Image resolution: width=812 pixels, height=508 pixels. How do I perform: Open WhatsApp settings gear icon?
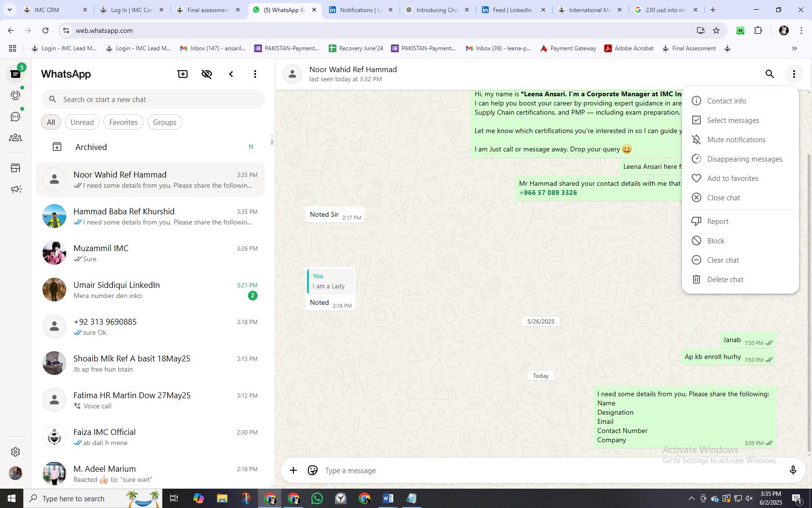click(x=15, y=451)
